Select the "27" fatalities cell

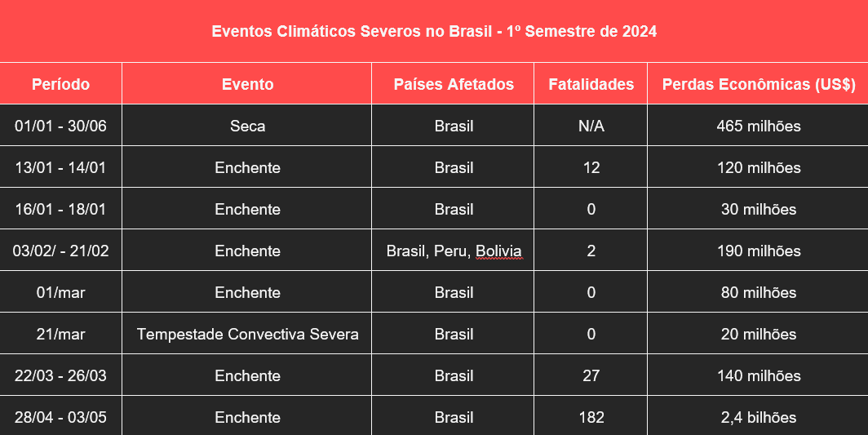click(x=591, y=376)
